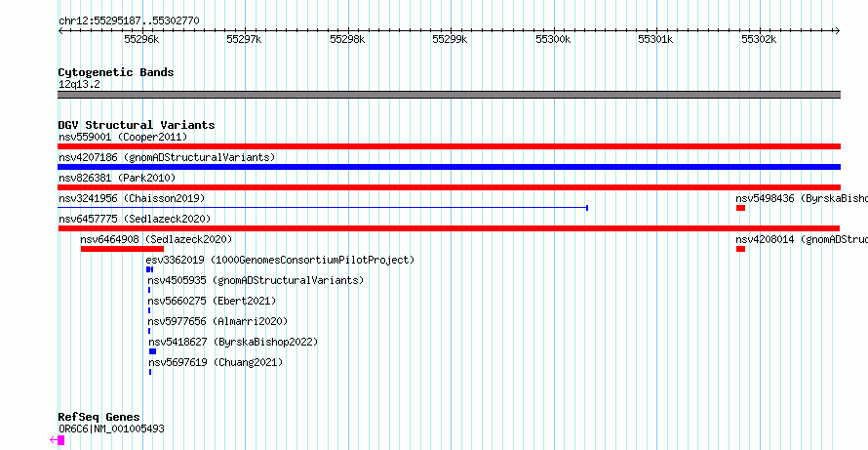
Task: Open gene label OR6C6|NM_001005493
Action: [x=111, y=429]
